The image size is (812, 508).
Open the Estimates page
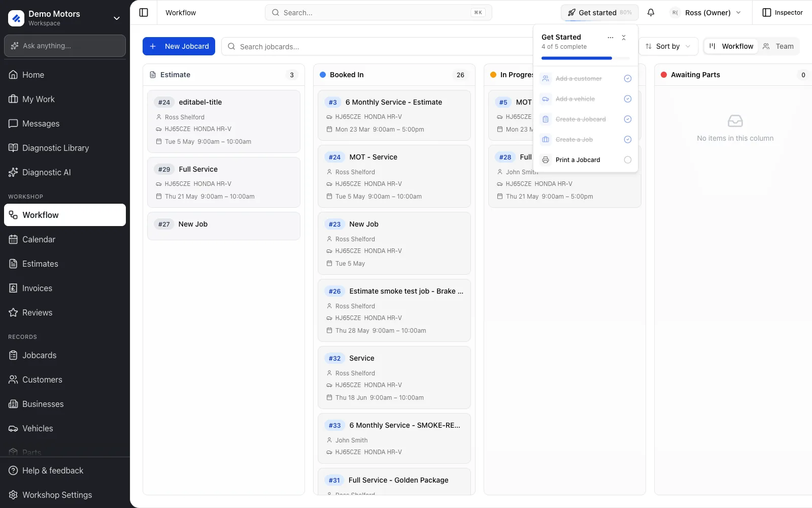[65, 264]
